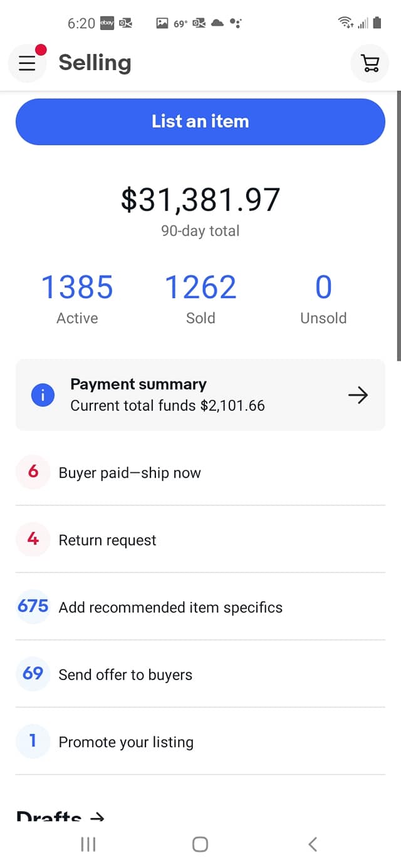Tap the red 6 badge icon
The image size is (401, 868).
33,472
